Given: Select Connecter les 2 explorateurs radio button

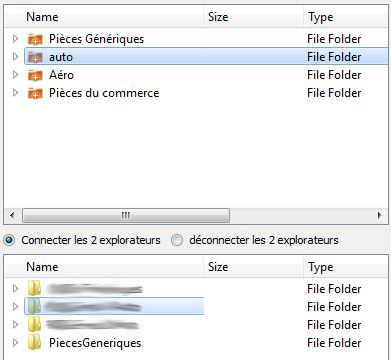Looking at the screenshot, I should click(x=10, y=240).
